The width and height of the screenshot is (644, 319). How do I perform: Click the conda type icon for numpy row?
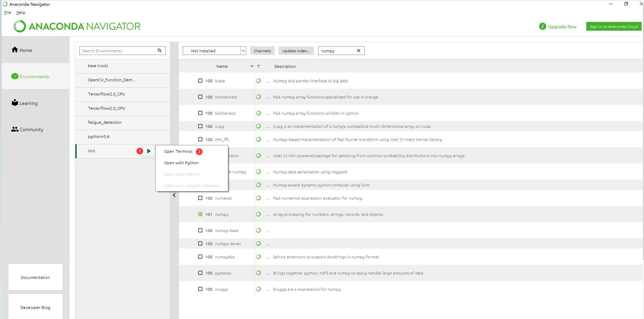point(258,214)
